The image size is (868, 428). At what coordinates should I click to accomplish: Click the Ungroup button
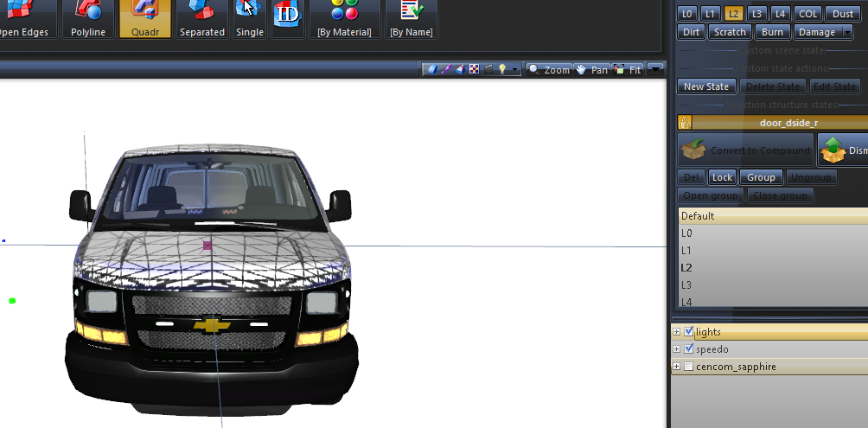click(x=811, y=177)
